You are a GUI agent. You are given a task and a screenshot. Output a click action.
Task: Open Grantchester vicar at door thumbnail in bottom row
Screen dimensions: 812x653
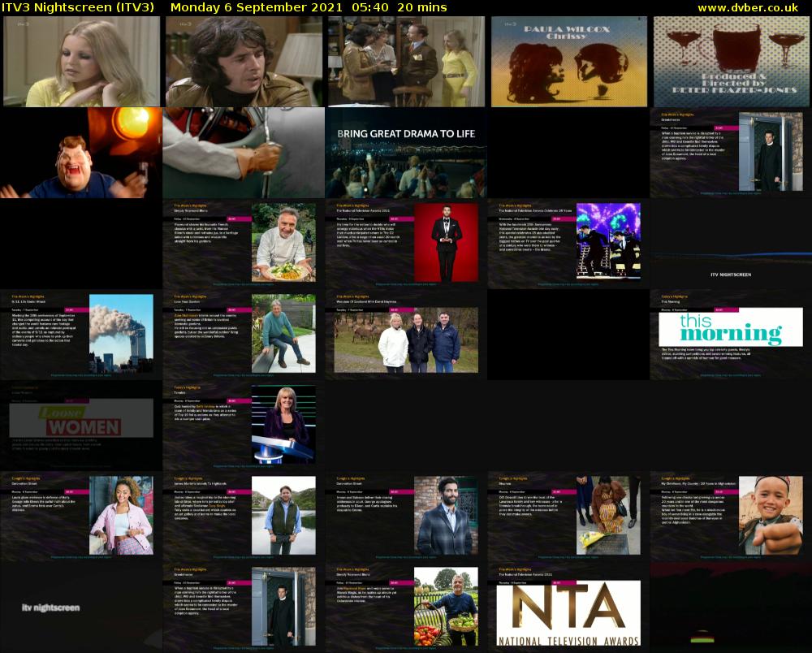point(244,608)
